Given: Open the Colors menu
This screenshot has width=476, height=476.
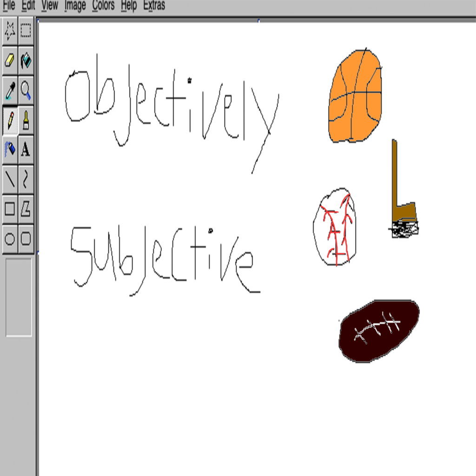Looking at the screenshot, I should point(103,6).
